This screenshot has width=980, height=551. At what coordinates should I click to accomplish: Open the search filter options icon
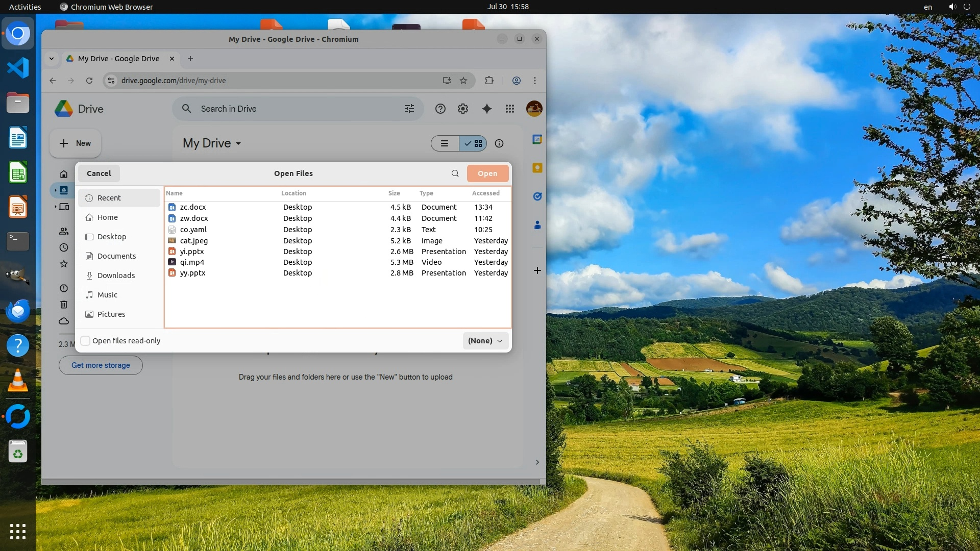coord(409,109)
